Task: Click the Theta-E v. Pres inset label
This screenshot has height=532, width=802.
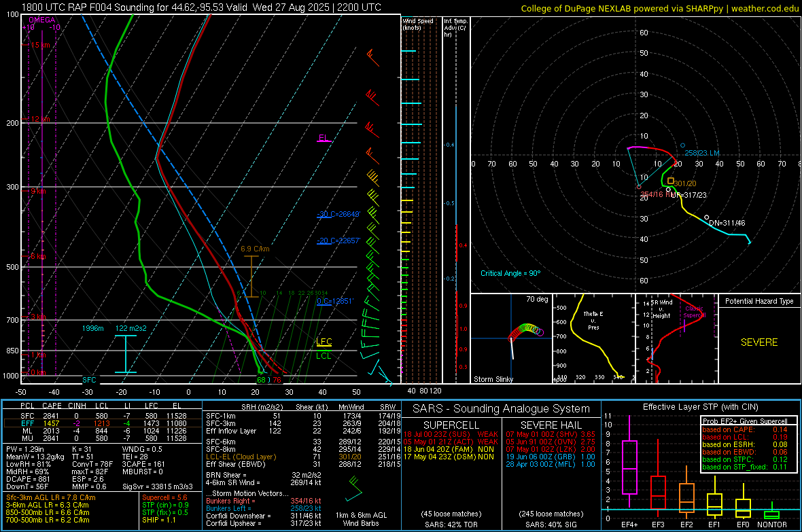Action: click(x=593, y=320)
